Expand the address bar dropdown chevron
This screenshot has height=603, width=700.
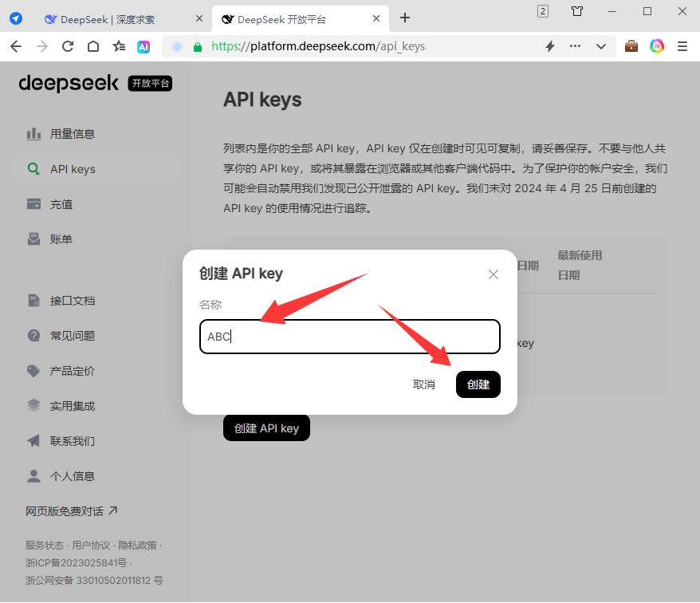click(x=601, y=46)
